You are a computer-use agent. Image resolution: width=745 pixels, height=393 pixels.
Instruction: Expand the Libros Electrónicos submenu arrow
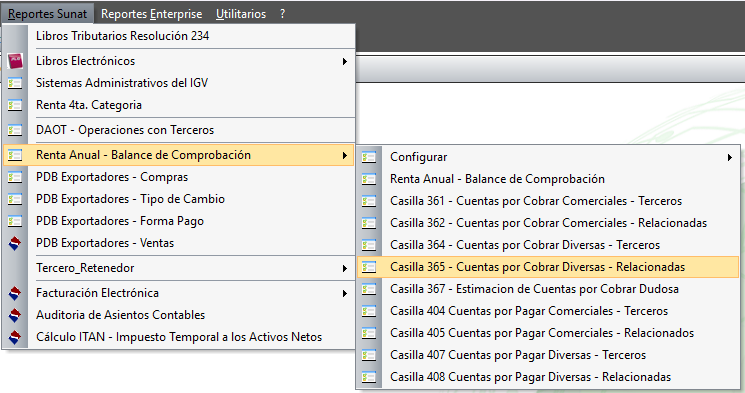(345, 61)
